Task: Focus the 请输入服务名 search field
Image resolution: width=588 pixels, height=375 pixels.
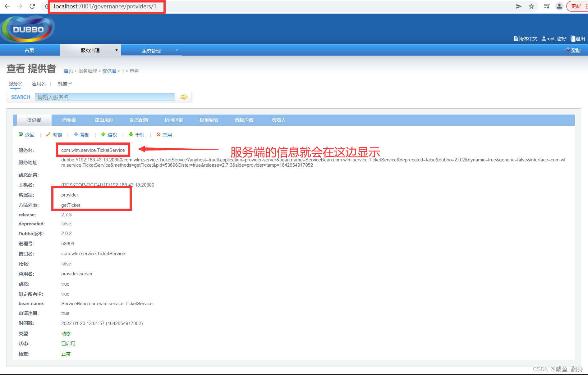Action: [x=105, y=97]
